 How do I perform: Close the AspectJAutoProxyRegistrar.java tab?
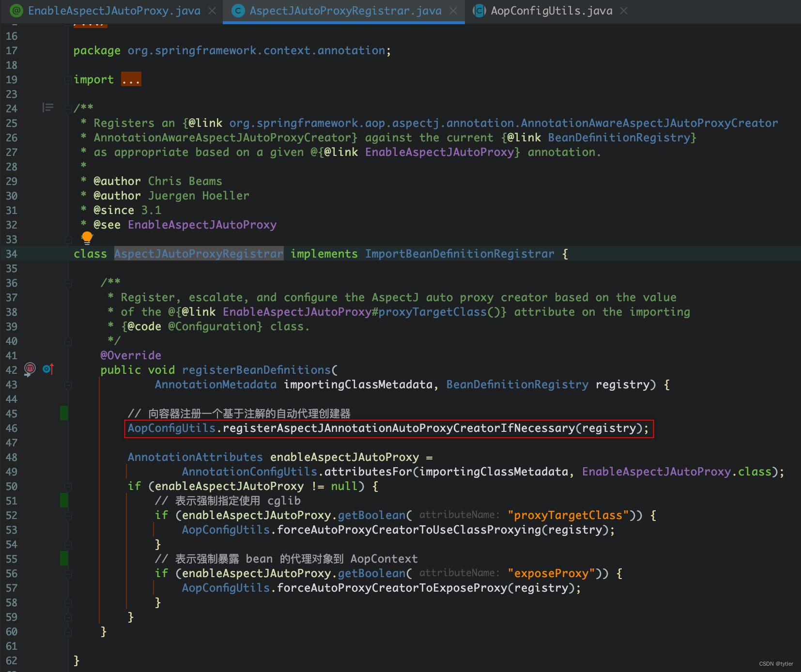pos(453,11)
